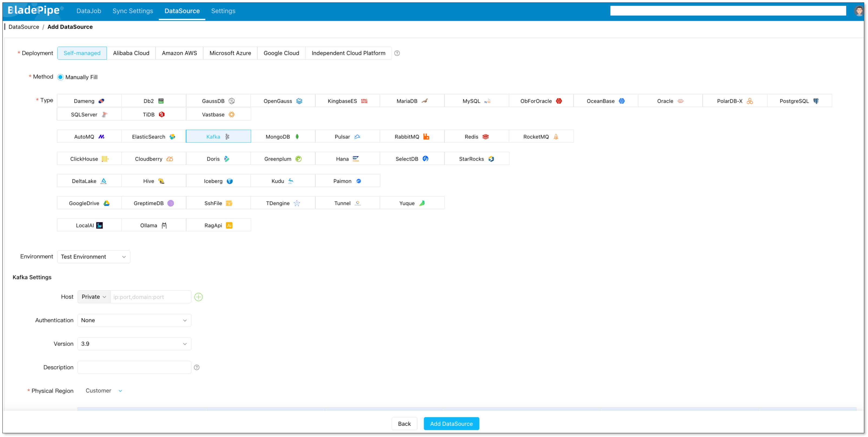
Task: Open the Version 3.9 dropdown
Action: [134, 344]
